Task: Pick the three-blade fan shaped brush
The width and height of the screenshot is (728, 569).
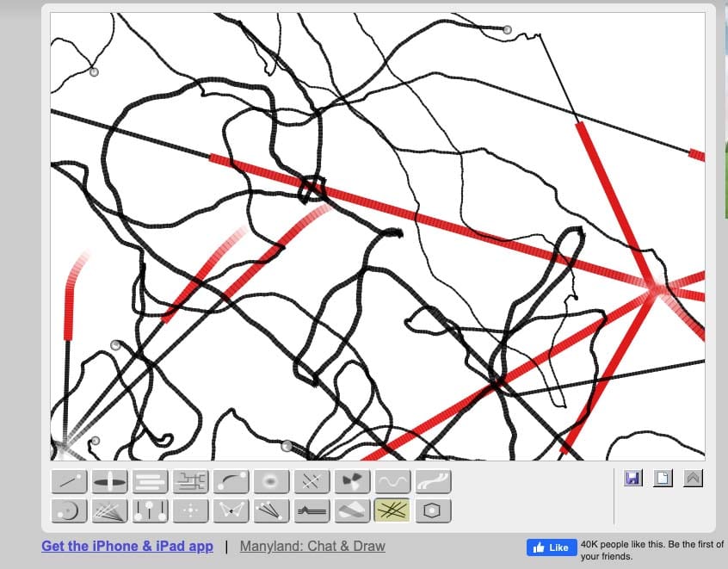Action: click(352, 482)
